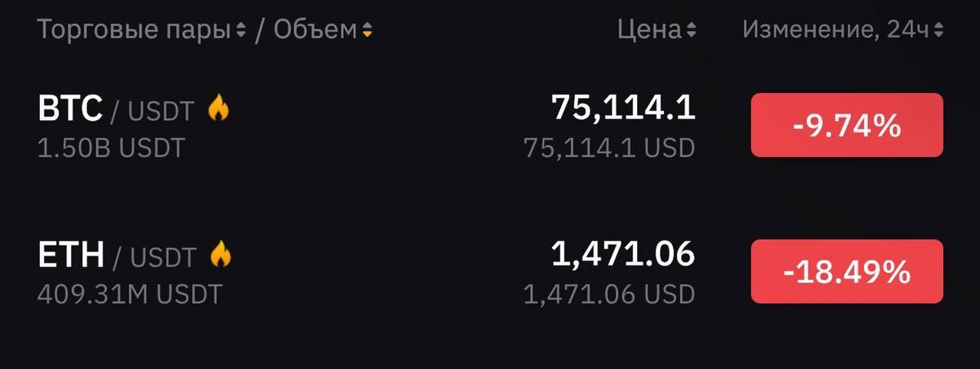Sort by Торговые пары arrows icon
The height and width of the screenshot is (369, 980).
(240, 31)
